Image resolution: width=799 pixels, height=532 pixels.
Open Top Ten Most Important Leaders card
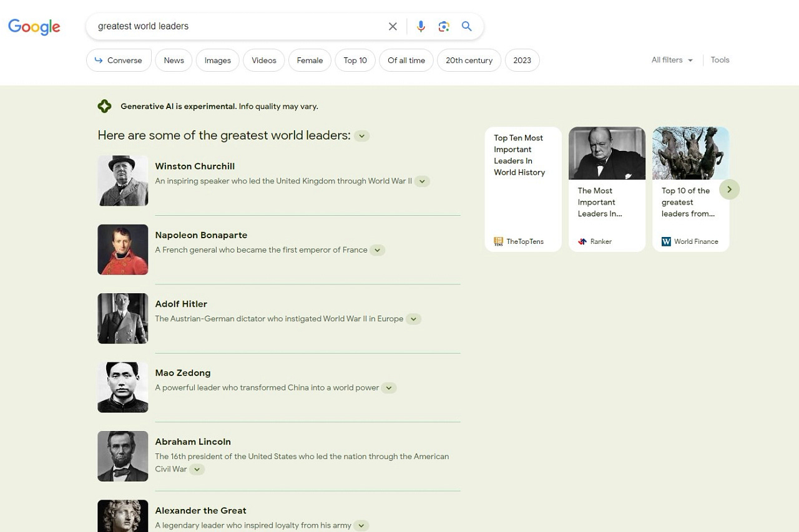point(523,190)
